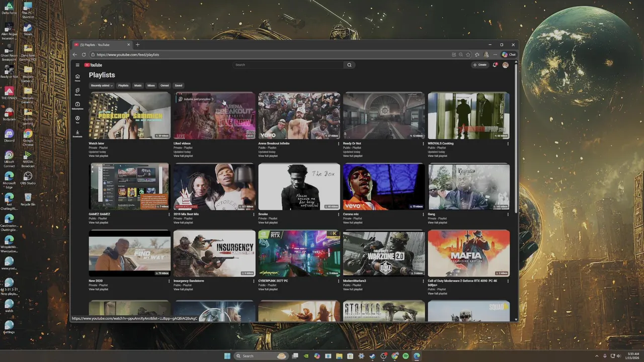Image resolution: width=644 pixels, height=362 pixels.
Task: Open the Arena Breakout Infinite thumbnail
Action: tap(299, 116)
